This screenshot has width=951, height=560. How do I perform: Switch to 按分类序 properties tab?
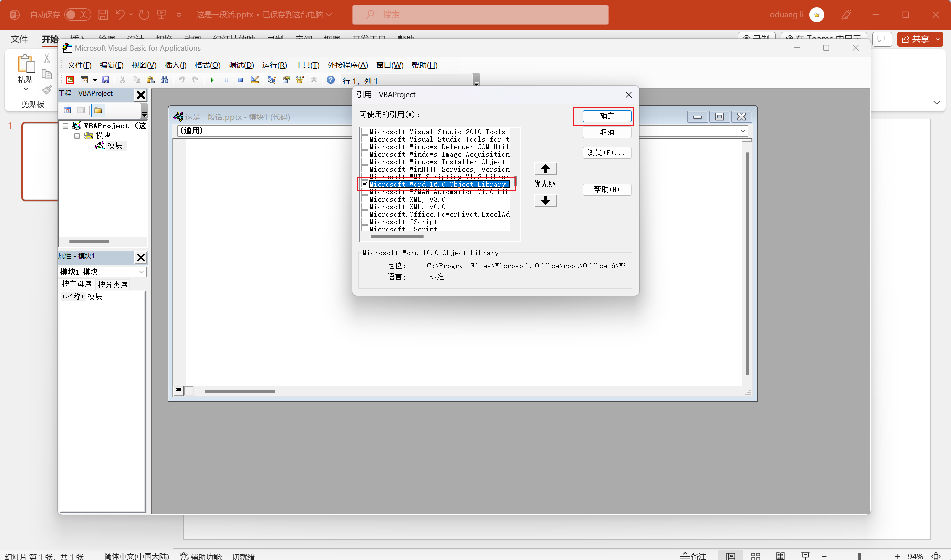point(113,284)
